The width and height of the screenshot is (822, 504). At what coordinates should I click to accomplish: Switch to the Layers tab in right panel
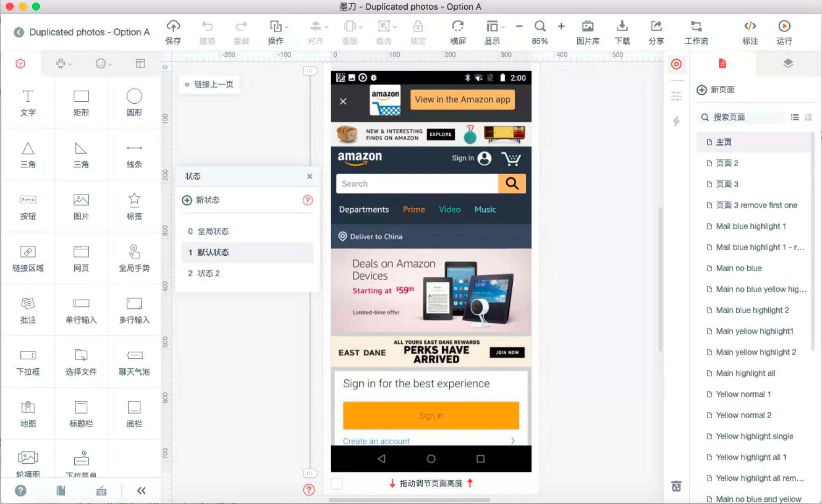click(x=787, y=63)
